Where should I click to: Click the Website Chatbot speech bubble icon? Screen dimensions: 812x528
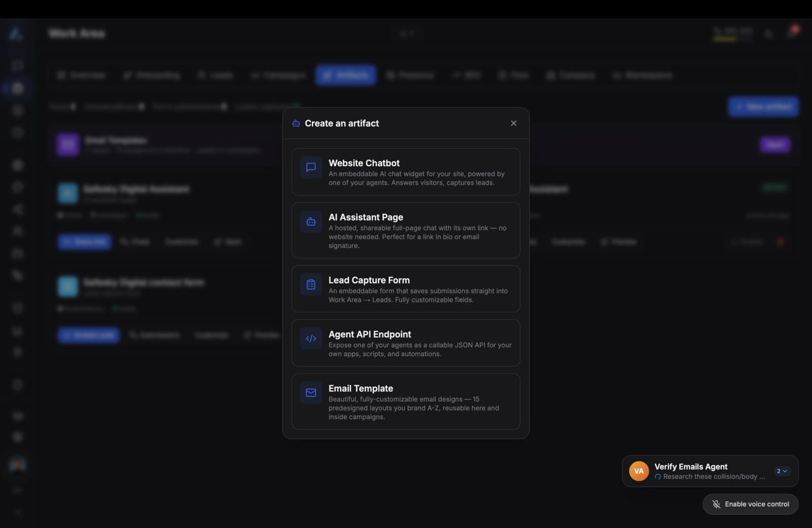[311, 167]
